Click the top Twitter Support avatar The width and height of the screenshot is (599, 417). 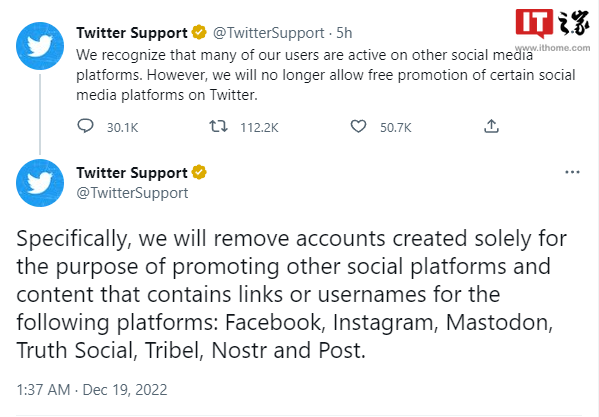coord(40,46)
